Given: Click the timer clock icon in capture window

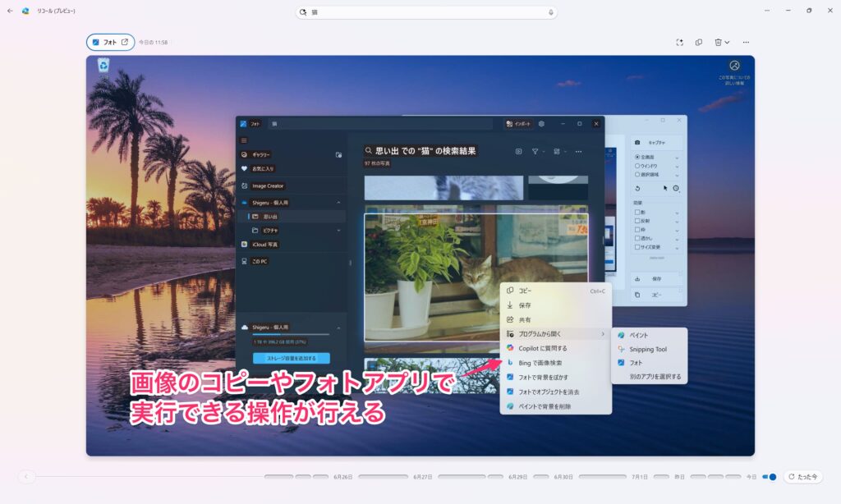Looking at the screenshot, I should coord(676,188).
